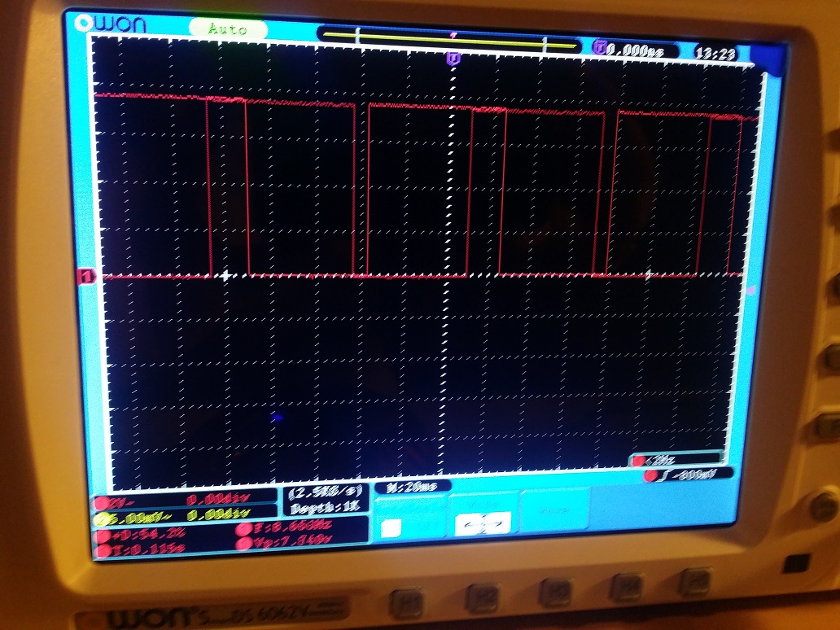Screen dimensions: 840x630
Task: Click the M:20ms timebase readout
Action: [x=405, y=487]
